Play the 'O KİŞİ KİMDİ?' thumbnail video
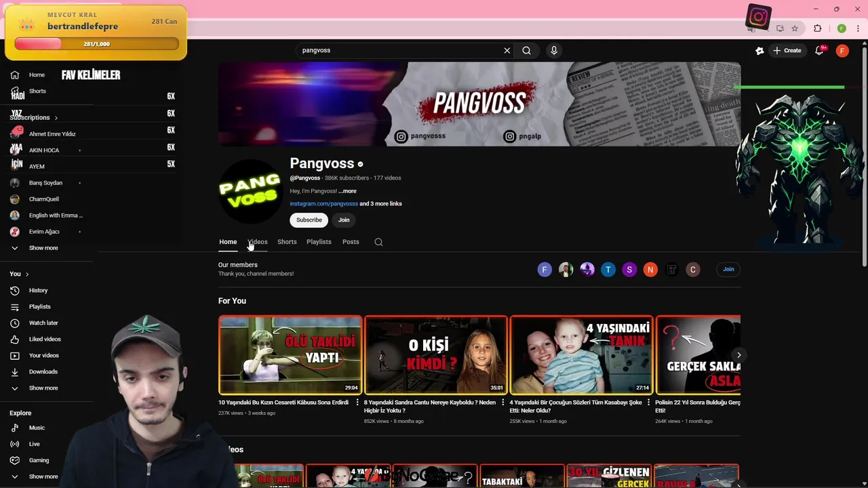This screenshot has height=488, width=868. pyautogui.click(x=436, y=355)
